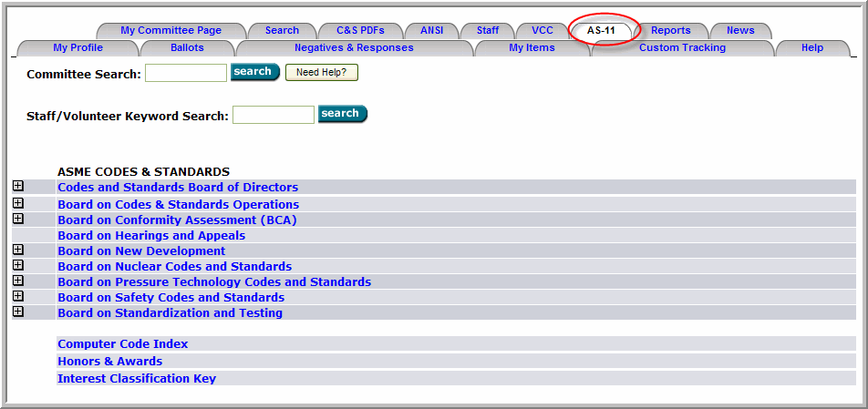
Task: Open the Interest Classification Key link
Action: [137, 379]
